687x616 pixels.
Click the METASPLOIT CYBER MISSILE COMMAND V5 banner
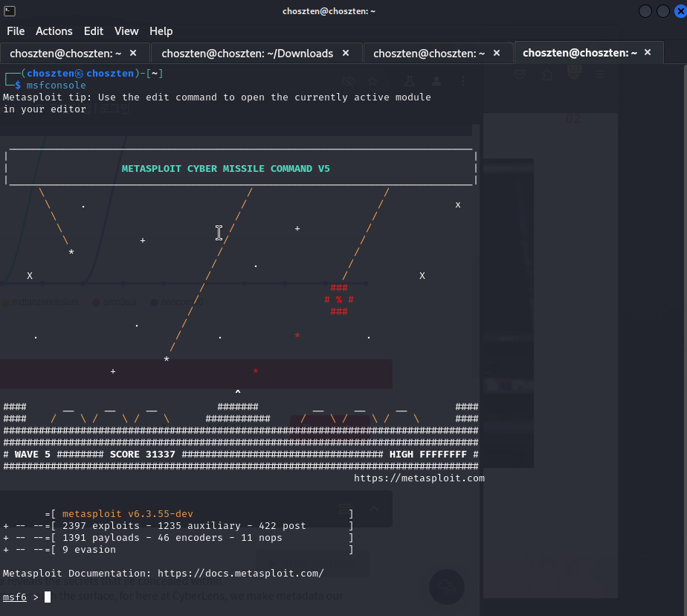[x=225, y=169]
